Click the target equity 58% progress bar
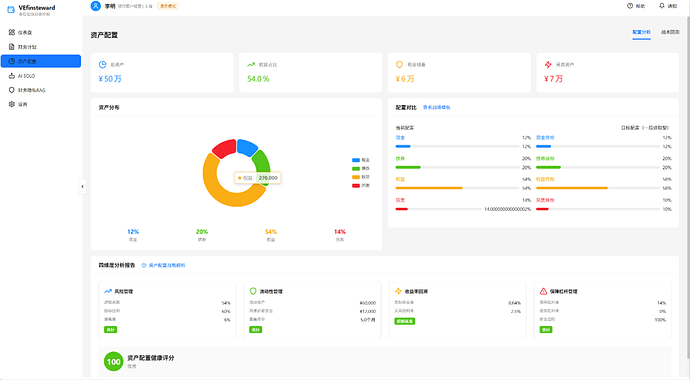This screenshot has height=380, width=690. pyautogui.click(x=598, y=188)
